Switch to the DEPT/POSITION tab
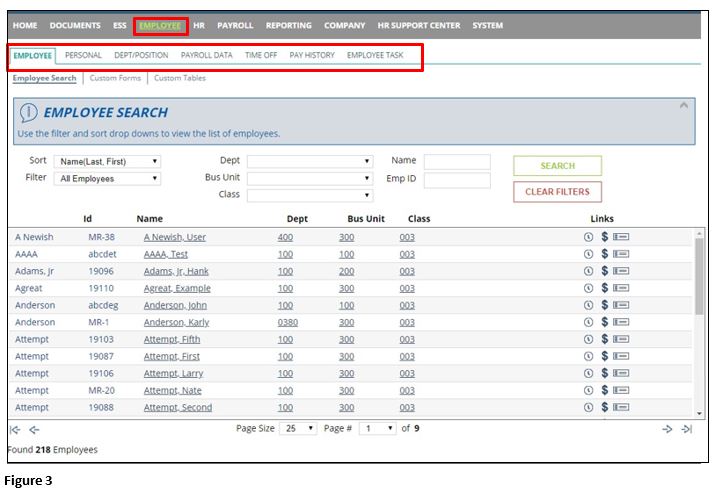The height and width of the screenshot is (503, 716). tap(141, 55)
